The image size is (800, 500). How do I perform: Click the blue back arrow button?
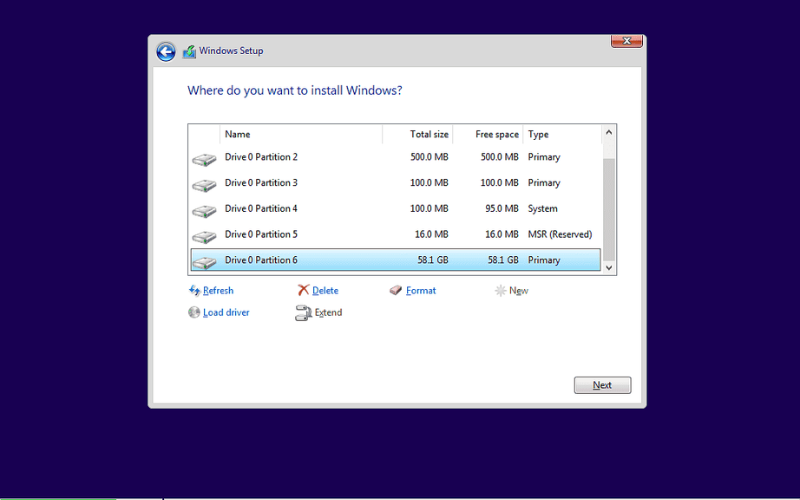click(166, 52)
